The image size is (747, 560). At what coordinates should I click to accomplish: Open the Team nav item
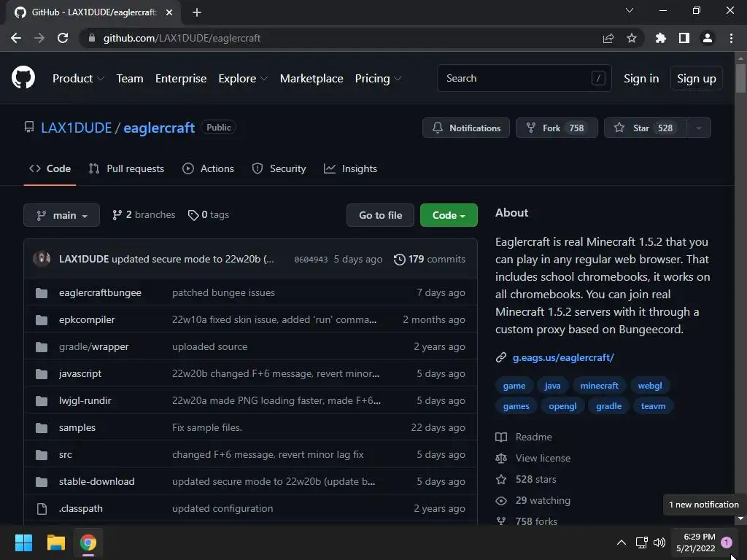(130, 79)
